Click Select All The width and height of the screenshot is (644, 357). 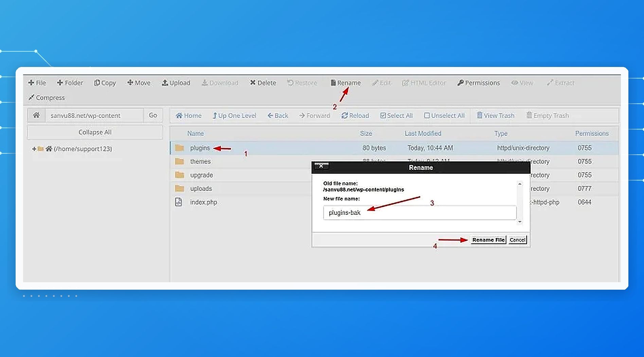pos(396,116)
